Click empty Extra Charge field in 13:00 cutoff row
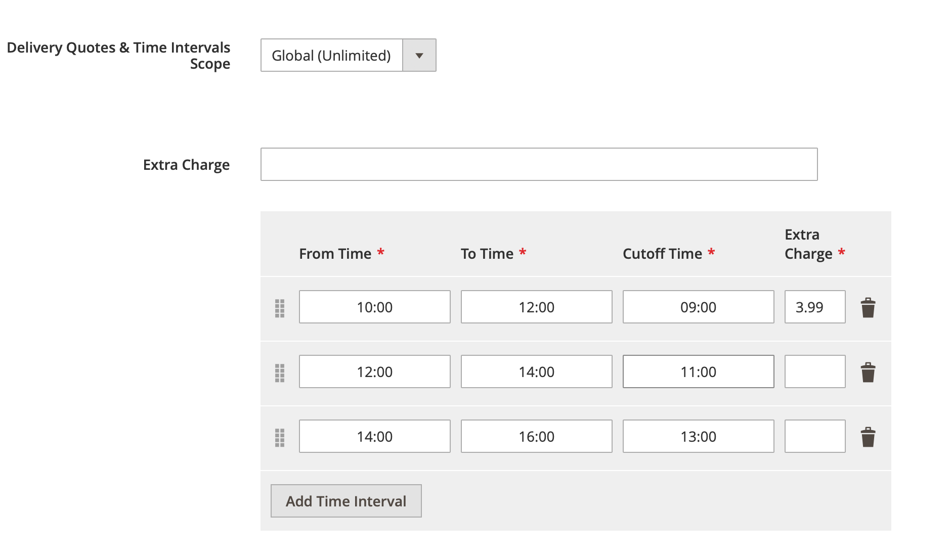 coord(815,436)
